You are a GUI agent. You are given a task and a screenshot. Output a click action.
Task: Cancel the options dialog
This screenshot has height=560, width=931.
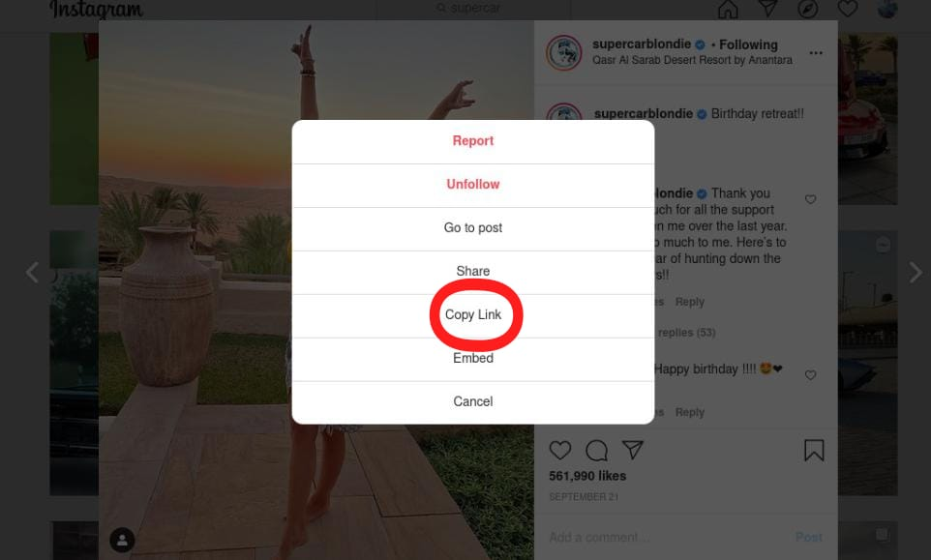click(x=473, y=401)
